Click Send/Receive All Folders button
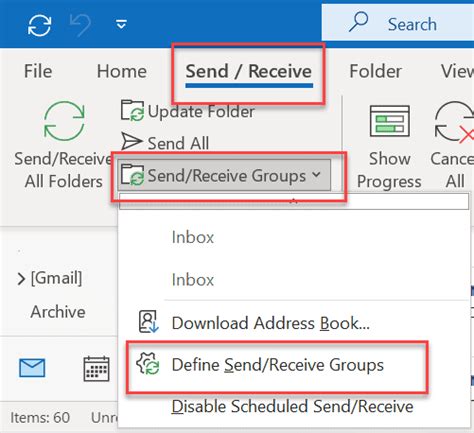The height and width of the screenshot is (433, 474). point(64,145)
